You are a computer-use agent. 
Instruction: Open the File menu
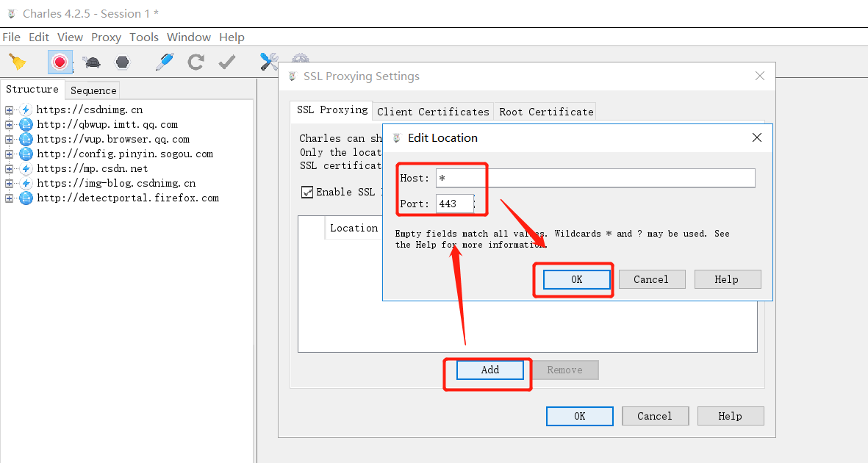click(12, 37)
